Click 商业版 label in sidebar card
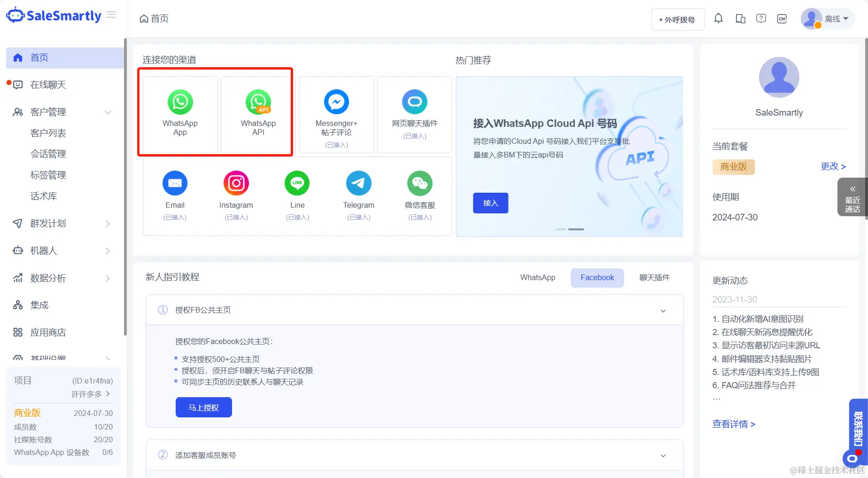Viewport: 868px width, 478px height. point(27,413)
